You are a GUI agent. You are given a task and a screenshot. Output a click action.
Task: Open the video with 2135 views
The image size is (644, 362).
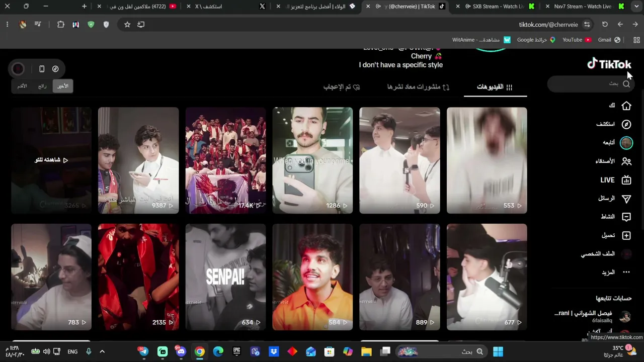coord(138,277)
